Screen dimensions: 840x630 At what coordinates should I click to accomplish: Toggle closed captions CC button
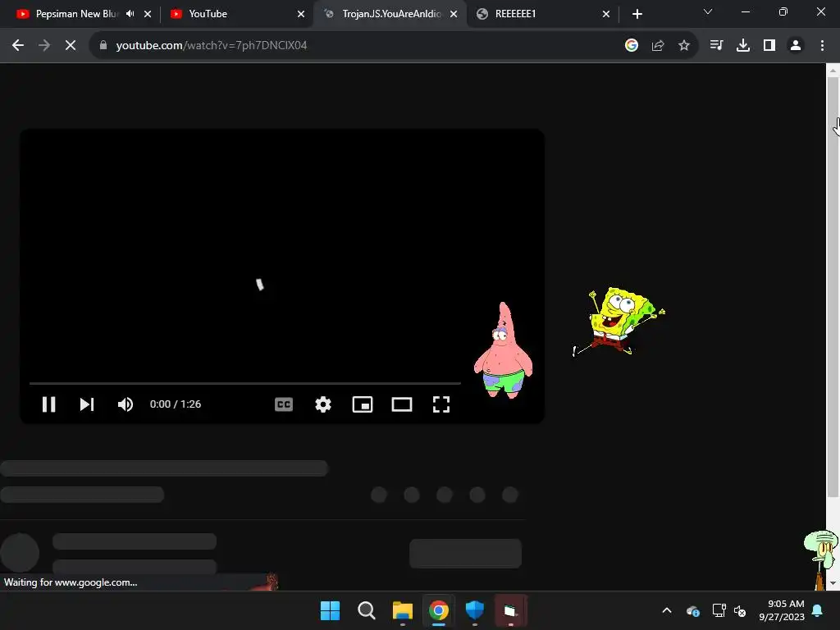point(283,404)
